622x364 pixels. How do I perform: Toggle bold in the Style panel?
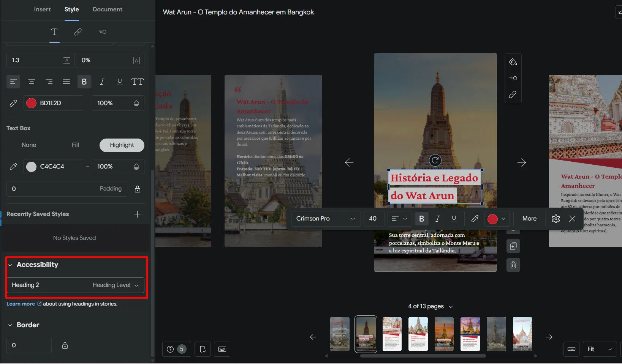(x=84, y=82)
